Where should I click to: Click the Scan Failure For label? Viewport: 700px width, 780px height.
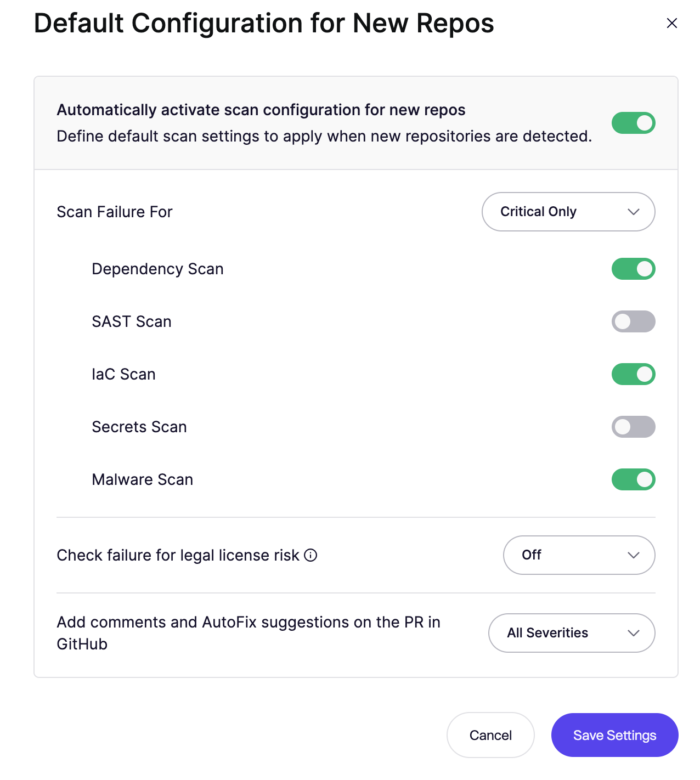(x=115, y=212)
